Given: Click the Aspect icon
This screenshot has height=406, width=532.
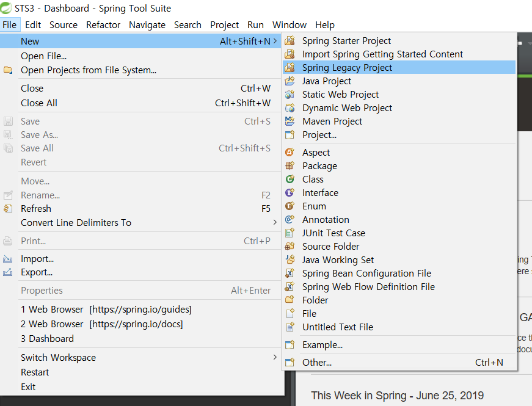Looking at the screenshot, I should coord(290,152).
